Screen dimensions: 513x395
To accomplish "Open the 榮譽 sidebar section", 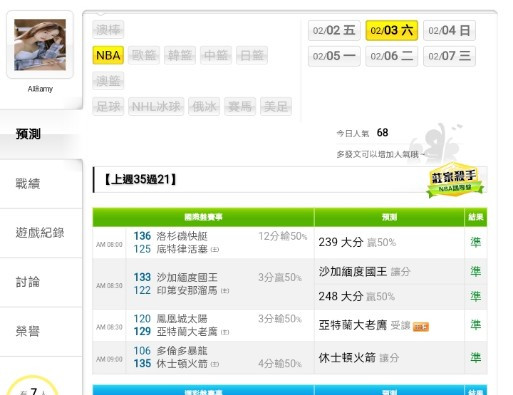I will click(28, 331).
